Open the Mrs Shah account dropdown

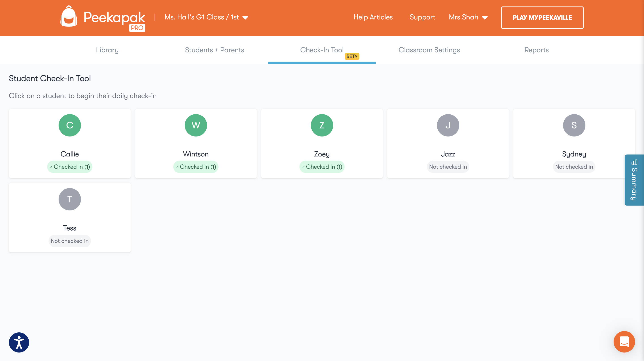click(468, 17)
